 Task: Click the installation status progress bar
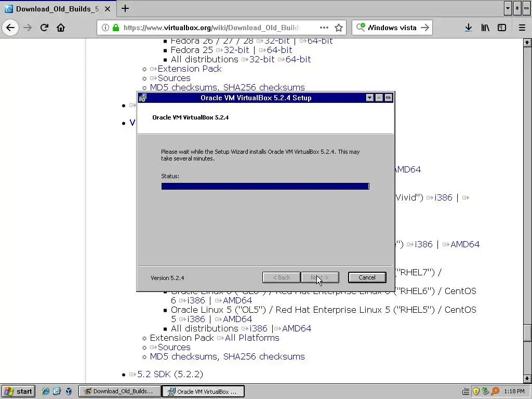tap(265, 187)
